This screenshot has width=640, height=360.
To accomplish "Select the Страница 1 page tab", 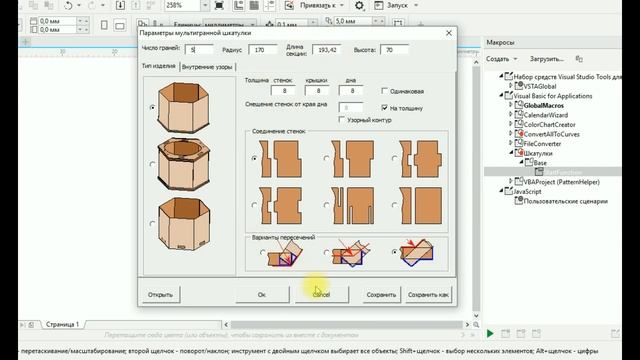I will click(62, 324).
